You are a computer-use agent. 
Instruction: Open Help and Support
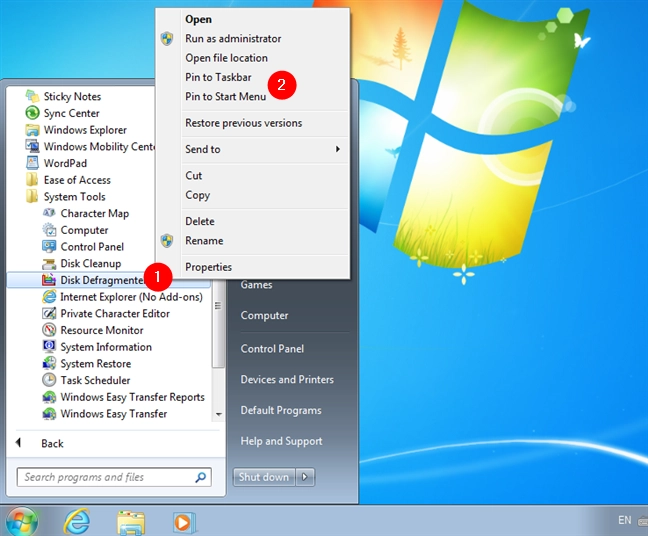pyautogui.click(x=281, y=441)
